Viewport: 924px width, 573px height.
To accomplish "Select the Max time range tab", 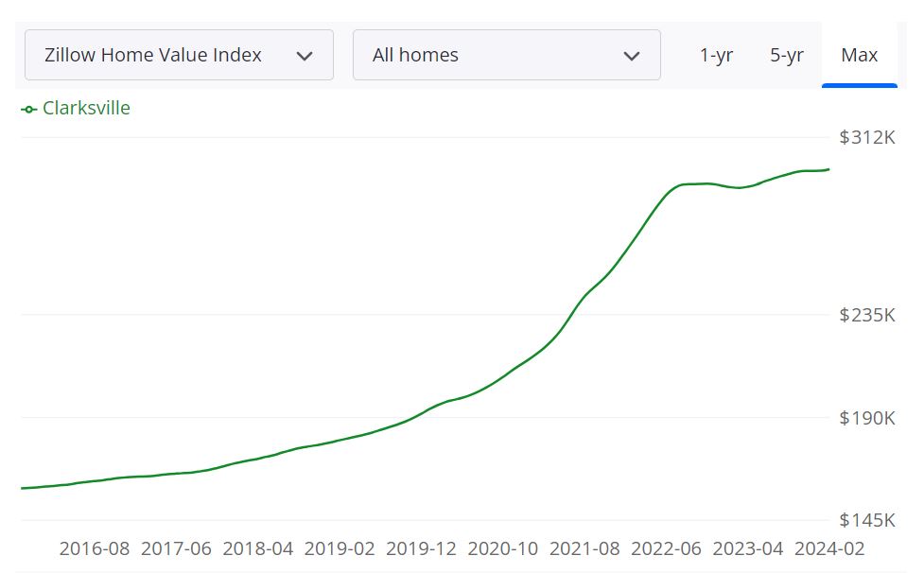I will click(x=859, y=55).
